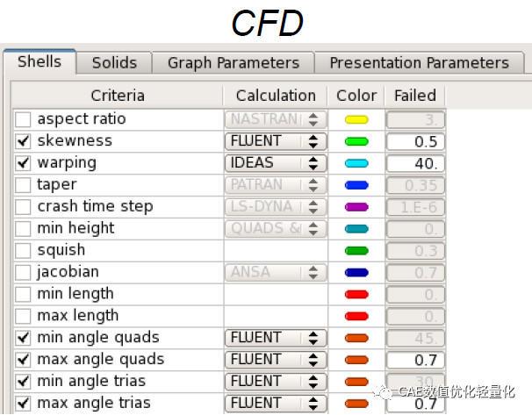The image size is (532, 415).
Task: Click the purple crash time step color
Action: [x=356, y=207]
